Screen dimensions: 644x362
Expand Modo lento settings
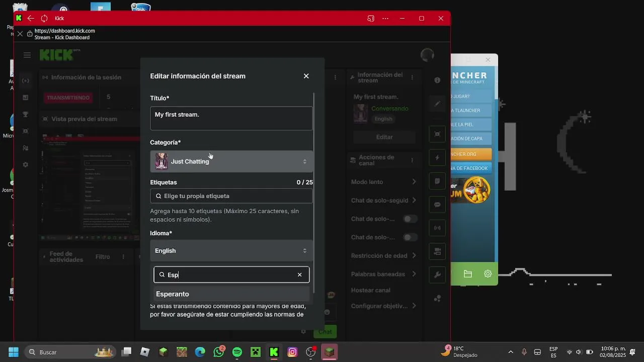click(x=384, y=182)
